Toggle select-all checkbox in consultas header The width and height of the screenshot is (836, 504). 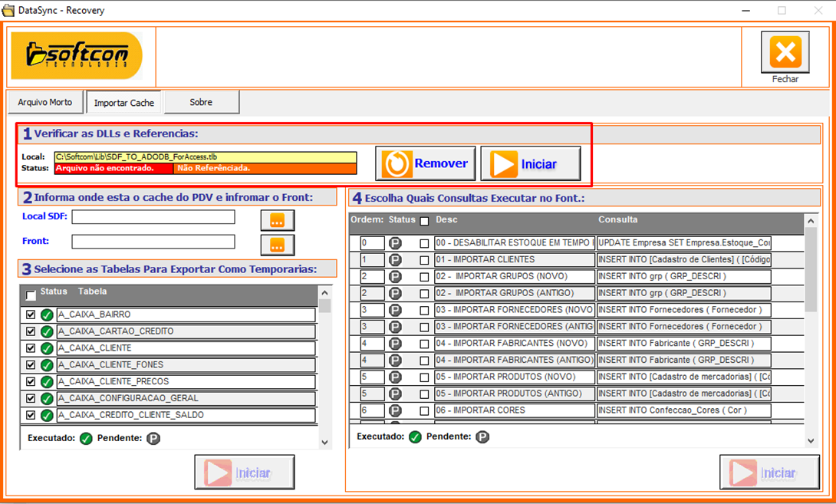click(x=424, y=221)
